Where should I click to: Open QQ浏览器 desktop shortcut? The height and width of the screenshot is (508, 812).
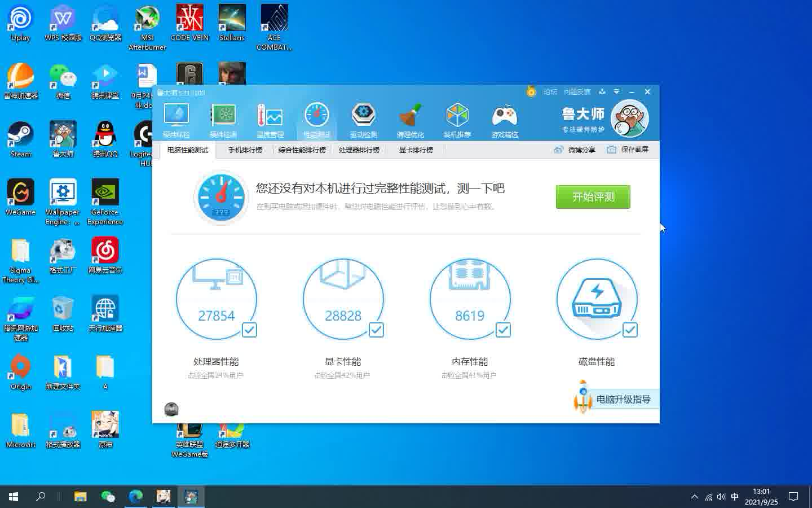[105, 23]
